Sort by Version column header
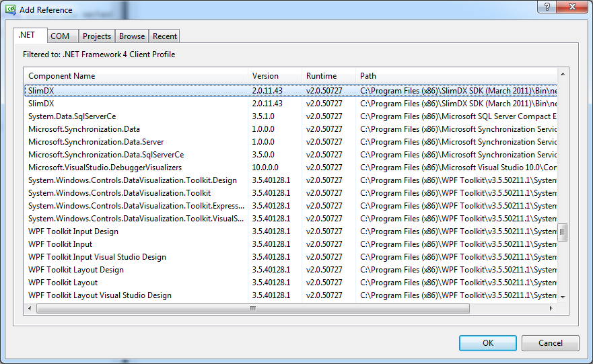 click(x=275, y=76)
